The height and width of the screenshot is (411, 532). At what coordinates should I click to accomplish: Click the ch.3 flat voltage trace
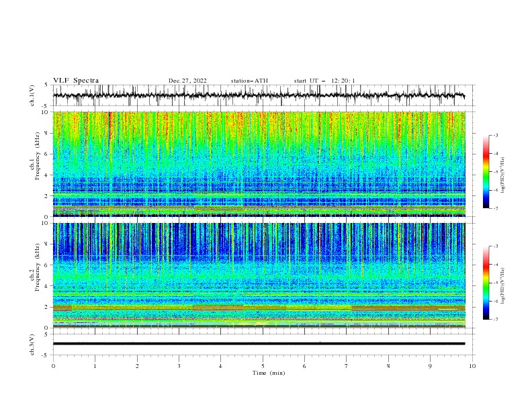click(259, 344)
